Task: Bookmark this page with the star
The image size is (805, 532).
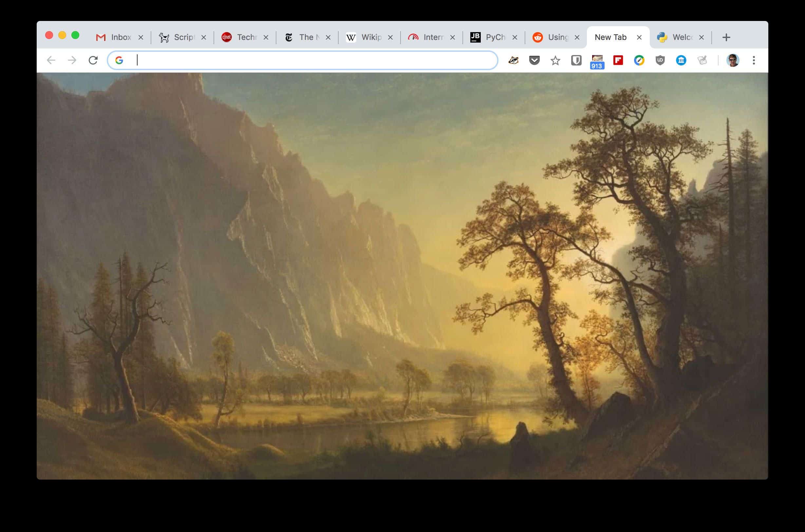Action: tap(555, 60)
